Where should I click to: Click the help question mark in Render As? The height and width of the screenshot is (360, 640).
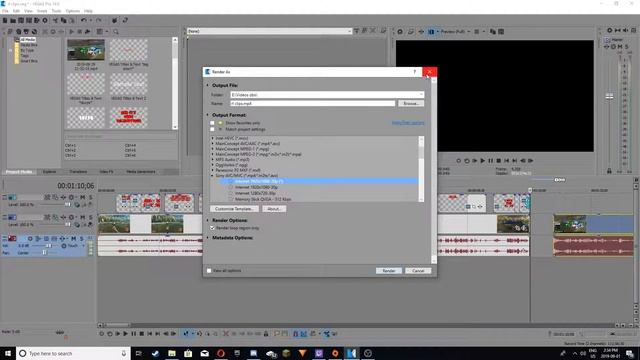click(415, 72)
